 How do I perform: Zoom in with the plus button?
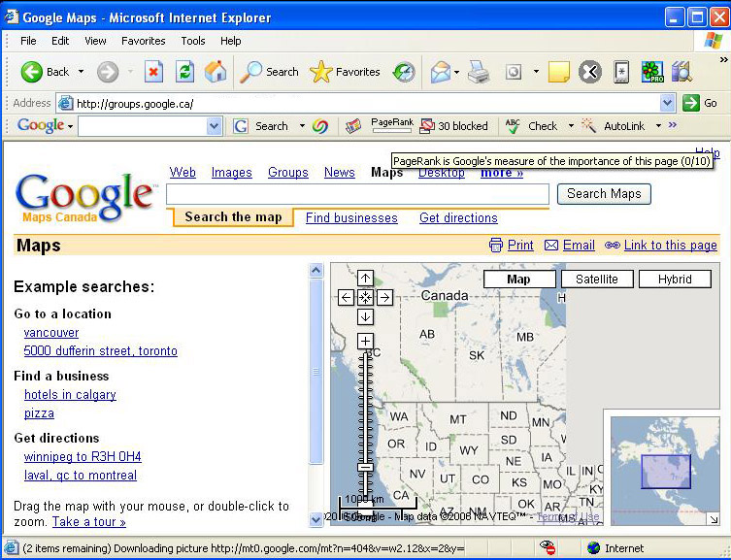(x=365, y=341)
